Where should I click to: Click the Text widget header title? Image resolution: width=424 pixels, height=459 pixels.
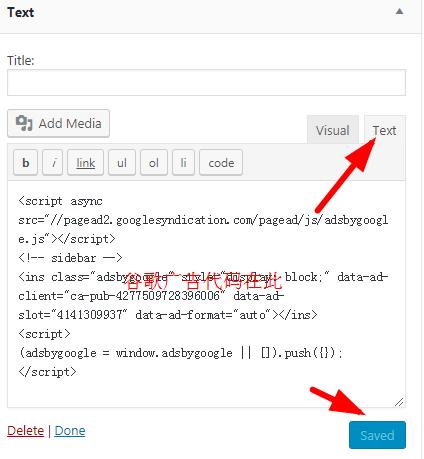coord(21,12)
